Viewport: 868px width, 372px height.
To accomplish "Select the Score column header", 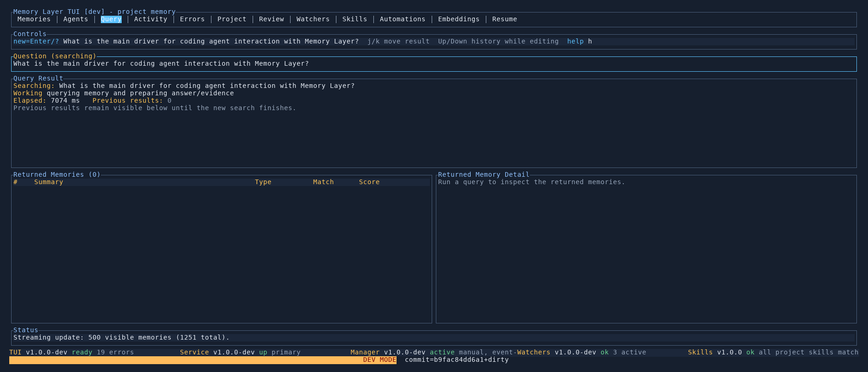I will click(369, 182).
